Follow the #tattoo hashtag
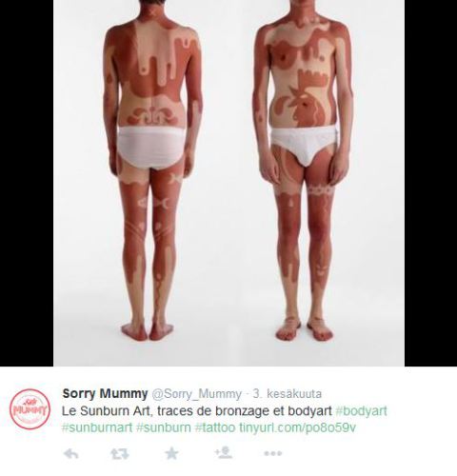 (215, 427)
